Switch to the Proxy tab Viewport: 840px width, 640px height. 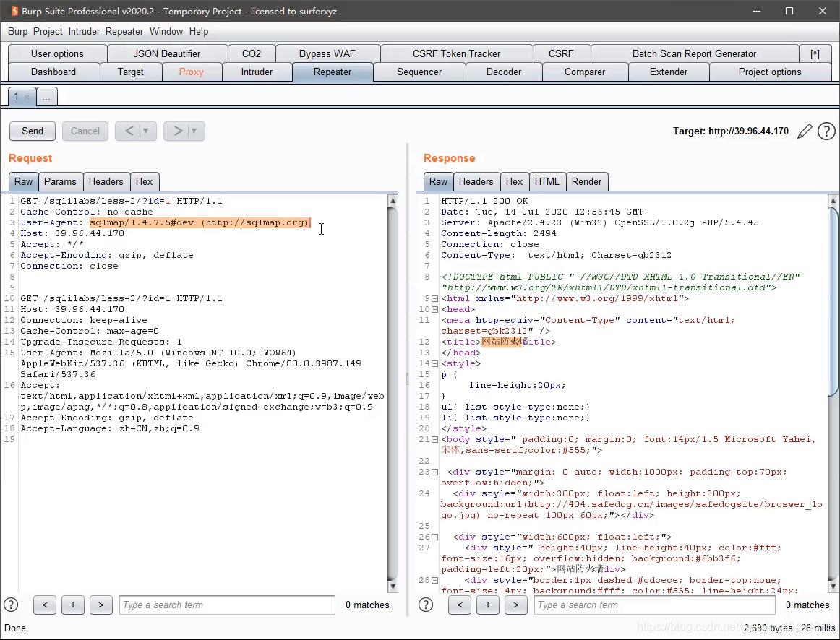tap(192, 72)
